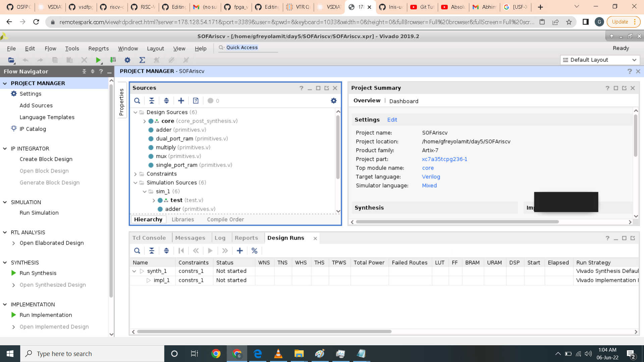Click the Project Summary horizontal scrollbar
The image size is (644, 362).
click(x=457, y=222)
